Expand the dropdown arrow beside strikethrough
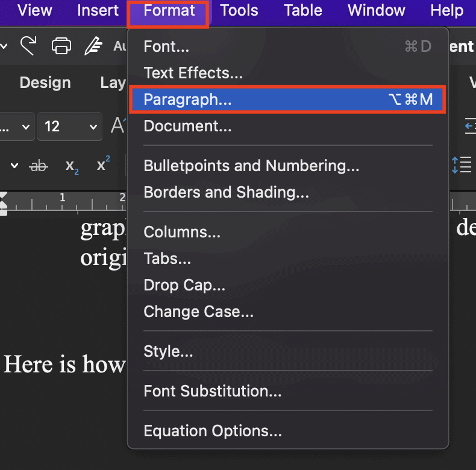 click(x=14, y=166)
